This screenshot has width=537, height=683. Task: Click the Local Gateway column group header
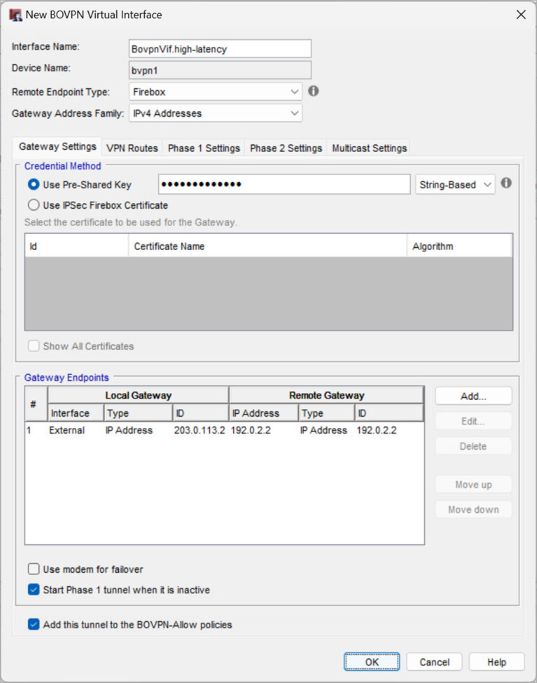(x=138, y=395)
